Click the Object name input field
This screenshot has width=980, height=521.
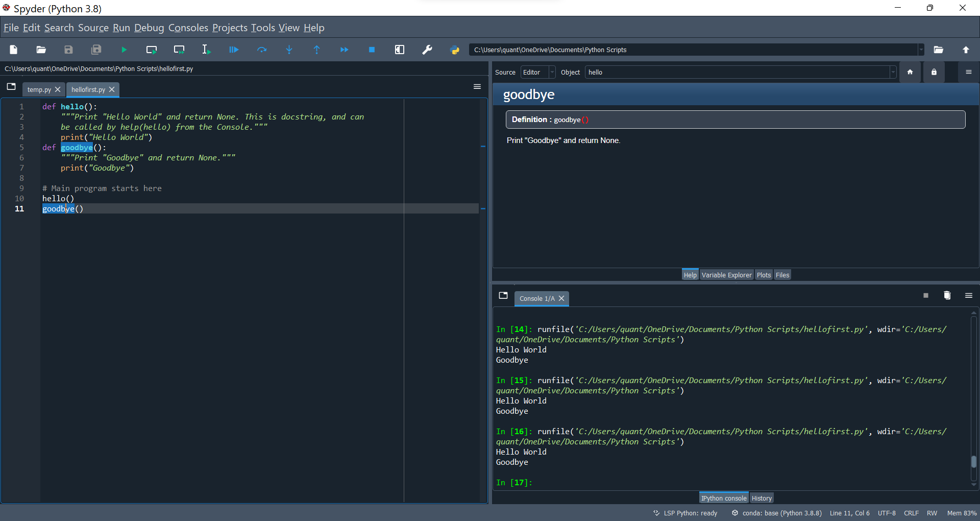(737, 72)
